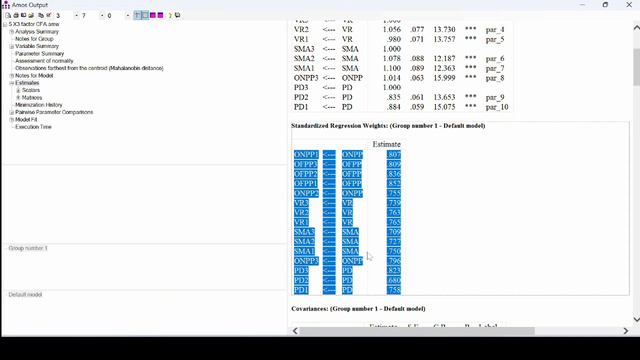
Task: Expand the Pairwise Parameter Comparisons node
Action: (x=12, y=112)
